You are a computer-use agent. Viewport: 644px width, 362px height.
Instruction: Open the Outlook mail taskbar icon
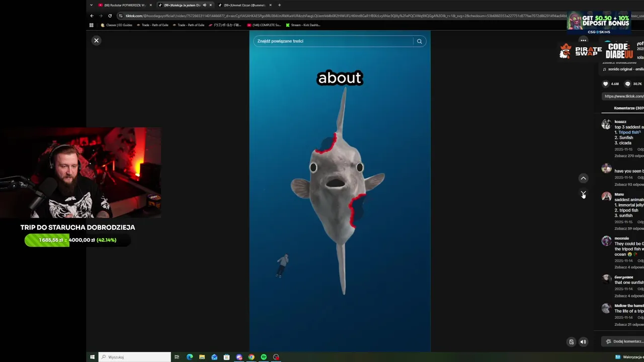(214, 357)
